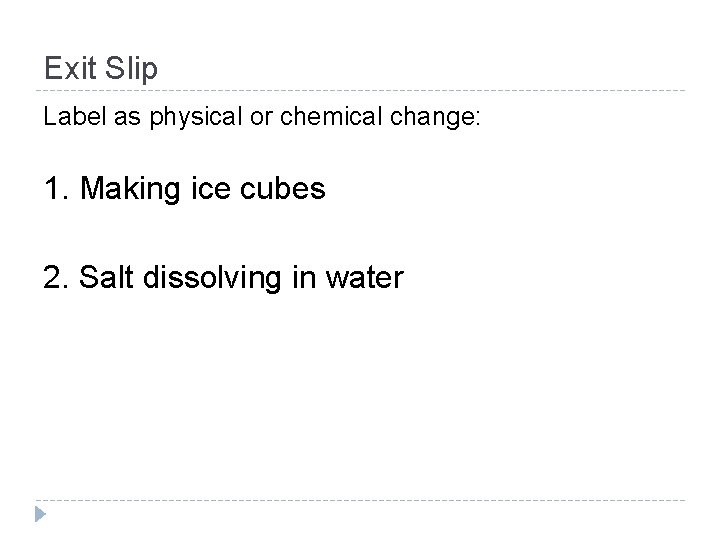
Task: Select the number '1.' list marker
Action: pos(57,188)
